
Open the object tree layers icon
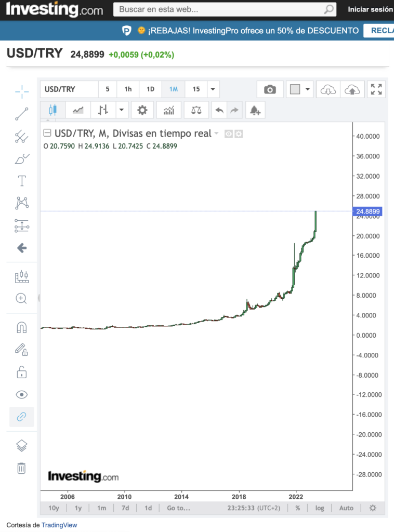point(22,445)
